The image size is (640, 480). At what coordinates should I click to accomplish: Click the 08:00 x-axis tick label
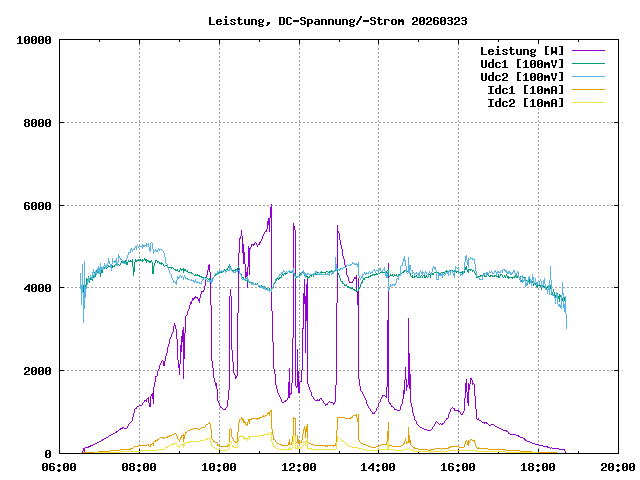click(139, 467)
